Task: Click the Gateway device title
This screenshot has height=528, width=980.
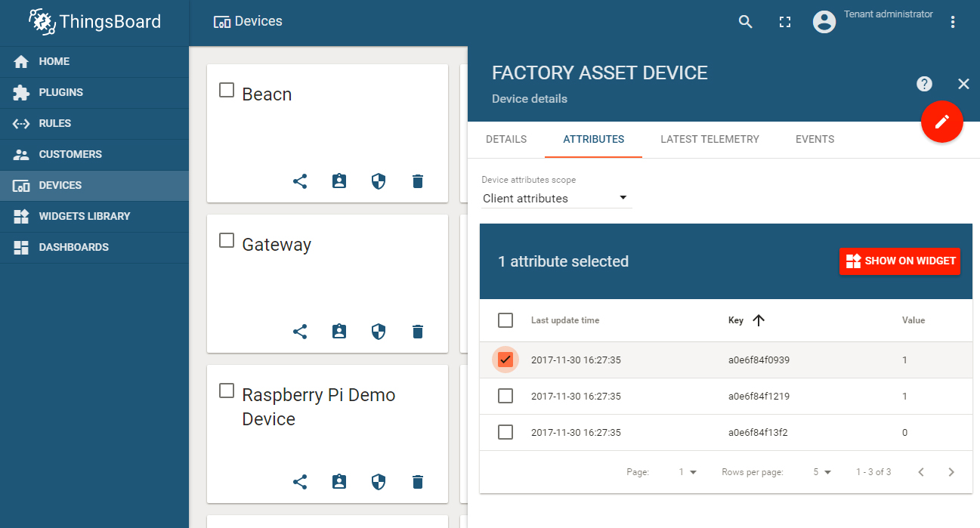Action: point(277,245)
